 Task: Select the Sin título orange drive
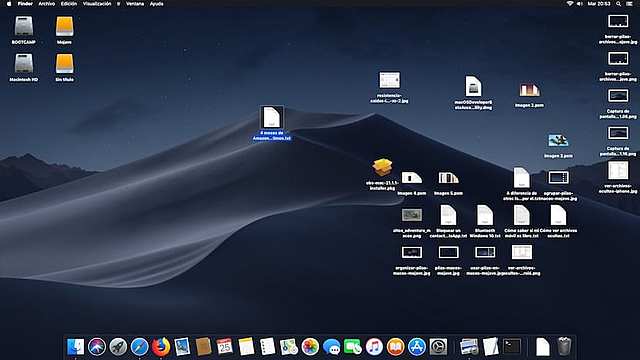pos(64,64)
